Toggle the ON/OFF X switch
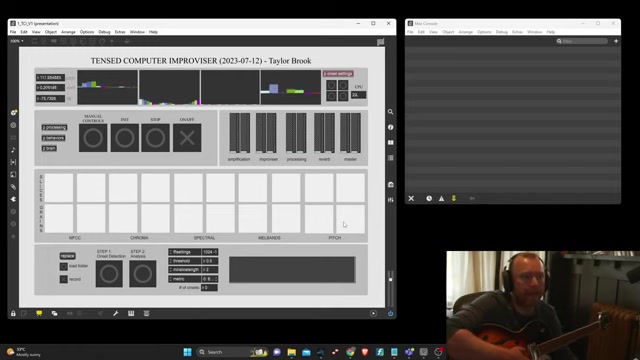640x360 pixels. (187, 138)
